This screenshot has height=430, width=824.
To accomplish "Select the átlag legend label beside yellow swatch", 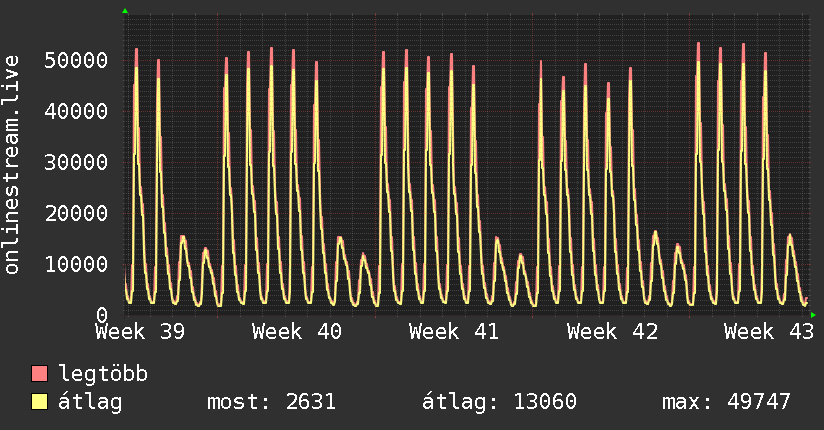I will point(90,402).
